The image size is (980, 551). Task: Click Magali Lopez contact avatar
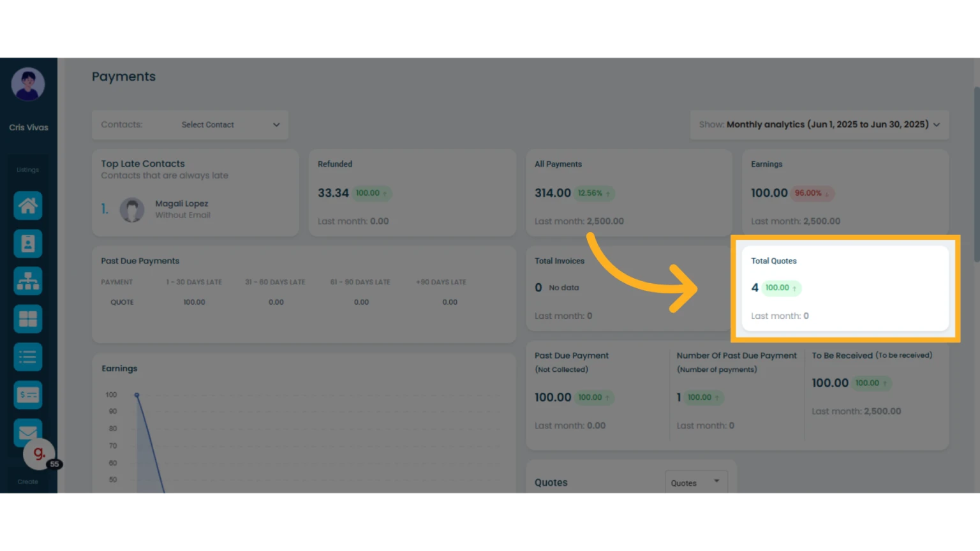pos(132,210)
